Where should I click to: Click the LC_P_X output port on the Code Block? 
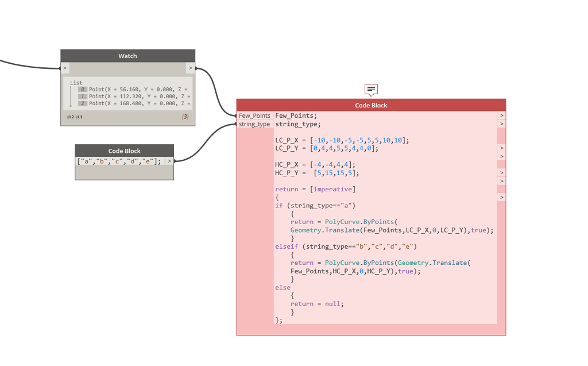click(x=501, y=148)
